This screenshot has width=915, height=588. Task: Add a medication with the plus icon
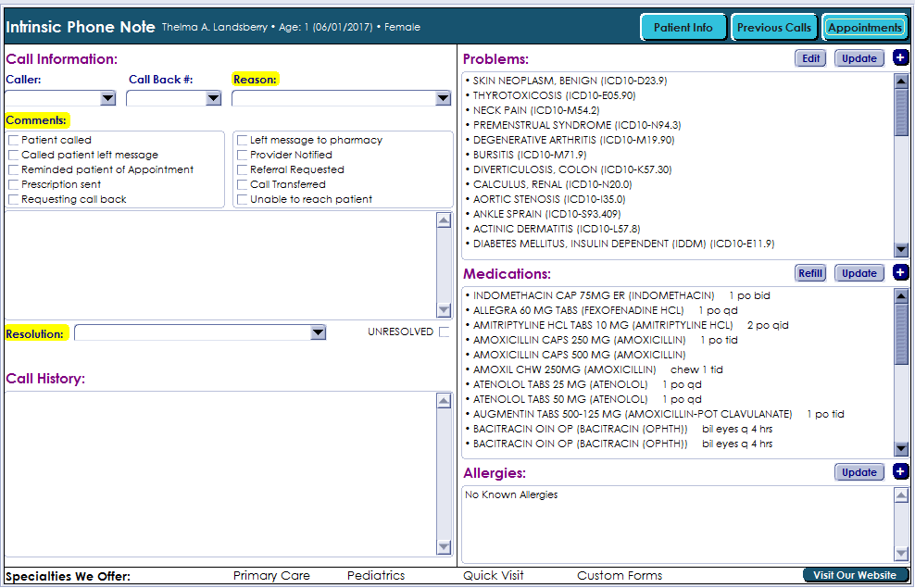click(x=901, y=272)
